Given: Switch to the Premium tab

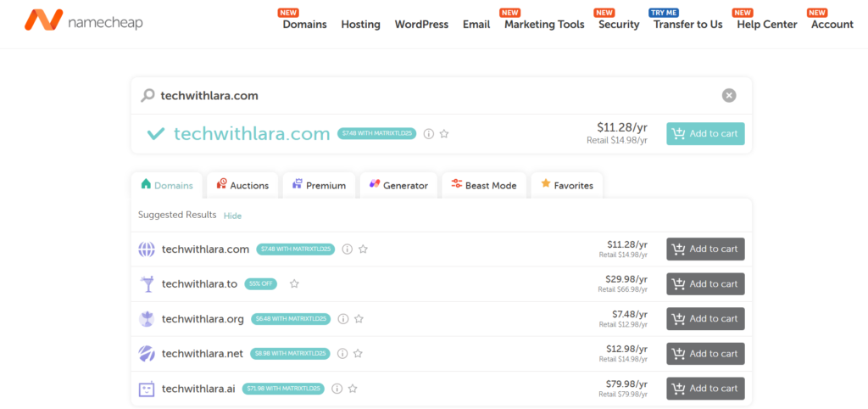Looking at the screenshot, I should click(x=319, y=185).
